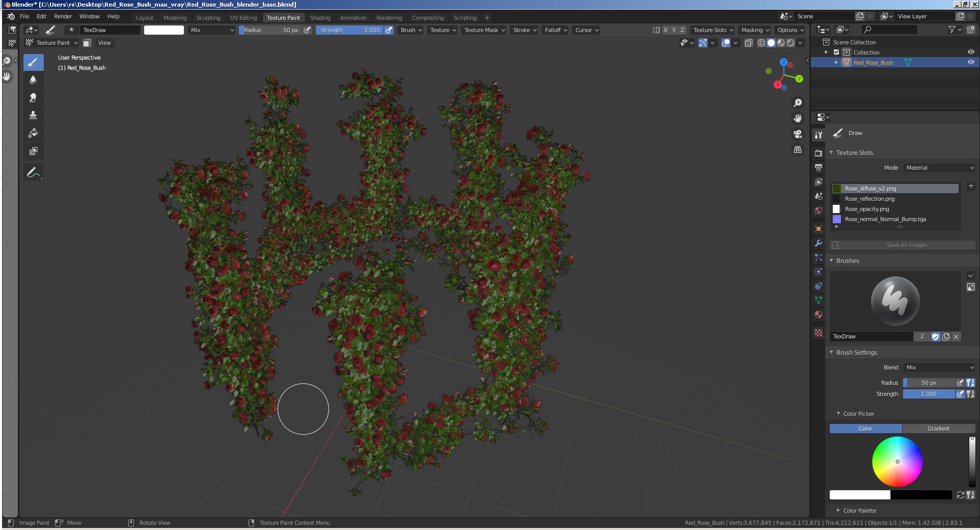Open the Options popover
This screenshot has height=530, width=980.
pos(791,30)
